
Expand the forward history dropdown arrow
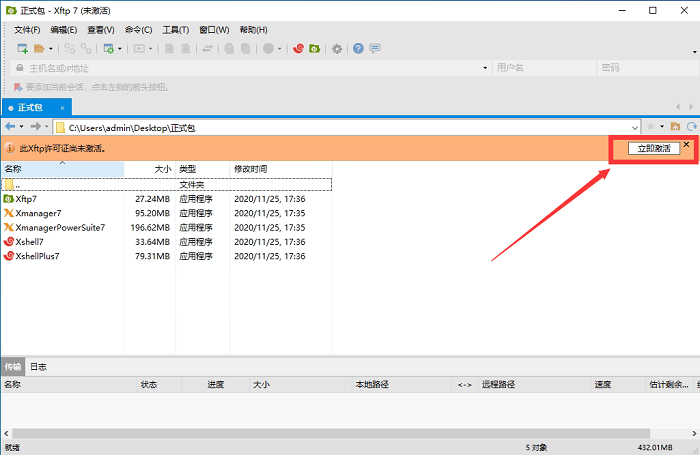[46, 127]
